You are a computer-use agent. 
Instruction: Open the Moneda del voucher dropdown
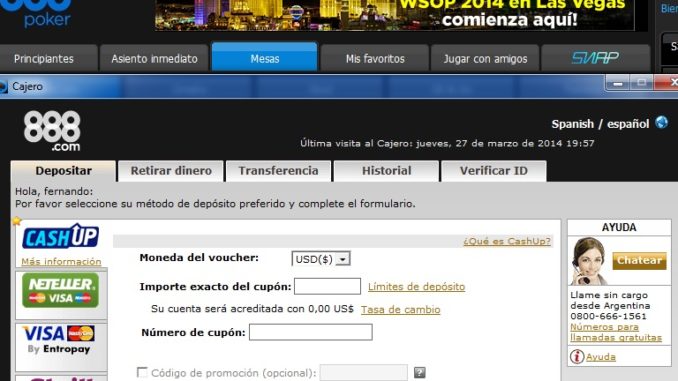coord(321,259)
